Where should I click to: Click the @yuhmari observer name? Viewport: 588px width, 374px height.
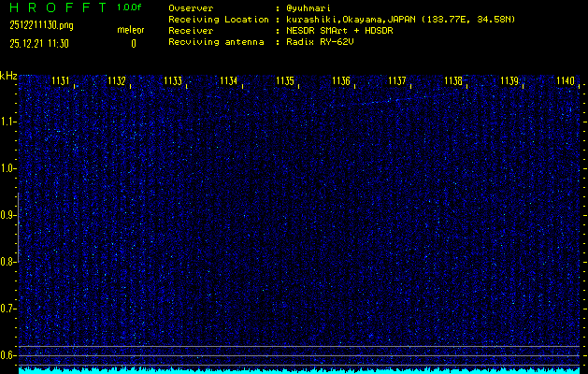tap(312, 7)
